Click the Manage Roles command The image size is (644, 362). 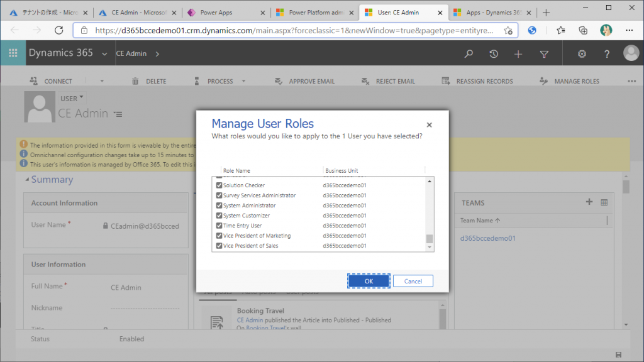pos(569,81)
